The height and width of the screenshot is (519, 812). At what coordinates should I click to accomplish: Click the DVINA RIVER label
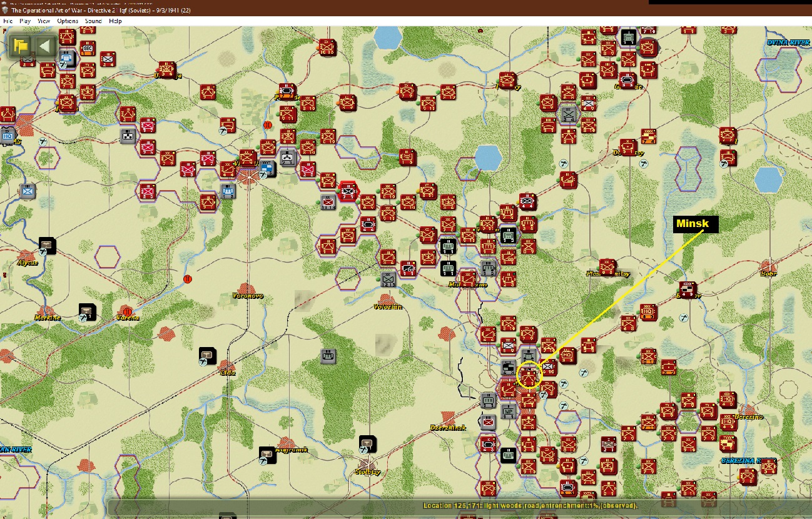(x=788, y=42)
